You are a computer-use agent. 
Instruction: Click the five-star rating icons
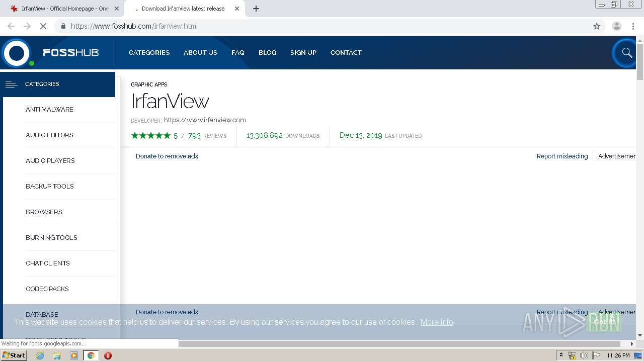click(x=150, y=136)
